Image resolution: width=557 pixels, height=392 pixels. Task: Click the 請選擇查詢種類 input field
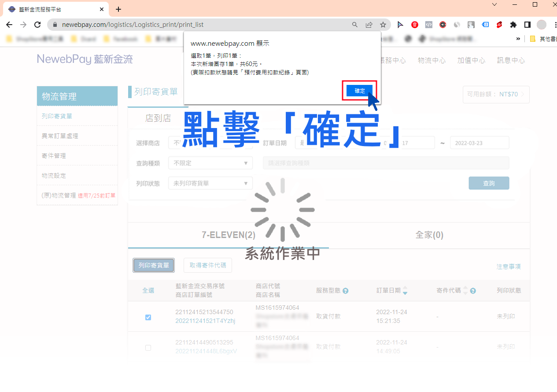[x=386, y=163]
